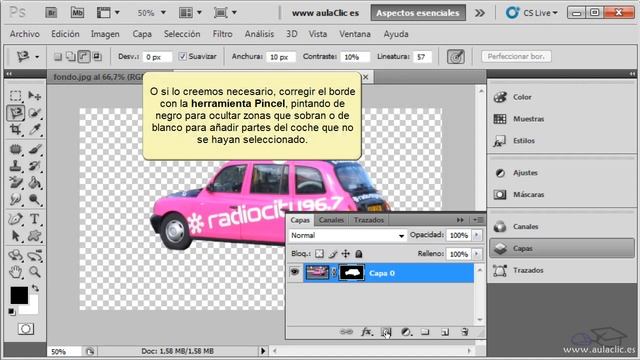Select the Crop tool

coord(16,130)
